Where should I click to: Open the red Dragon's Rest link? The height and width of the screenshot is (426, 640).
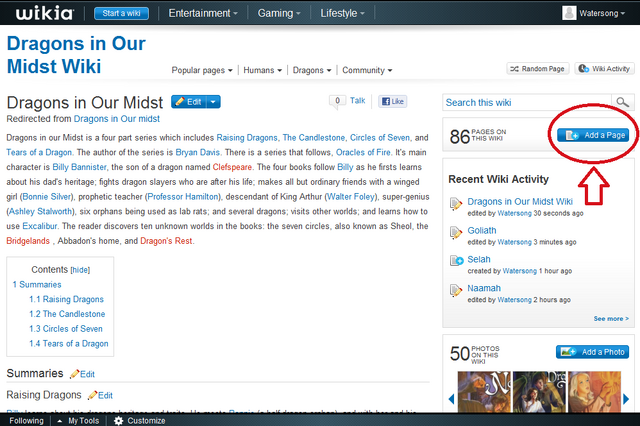coord(166,241)
